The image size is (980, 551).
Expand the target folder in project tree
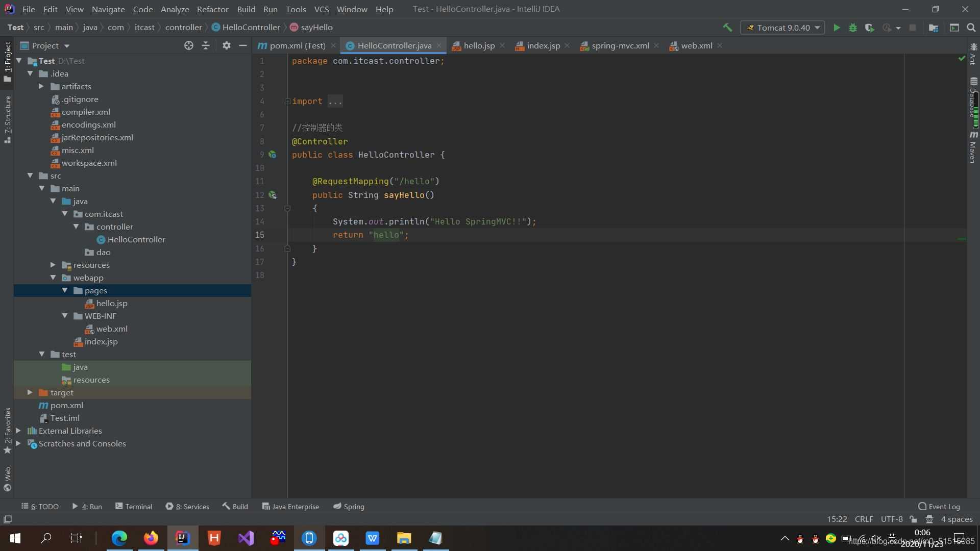pyautogui.click(x=29, y=392)
